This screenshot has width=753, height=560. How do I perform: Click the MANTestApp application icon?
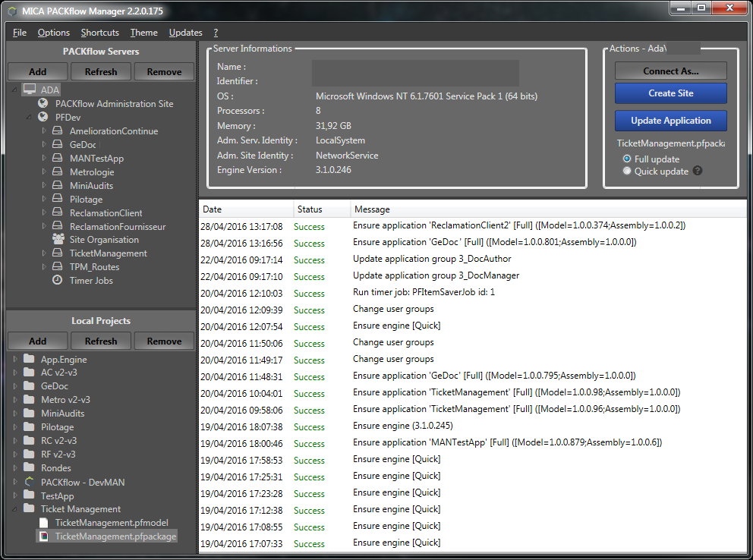point(57,158)
